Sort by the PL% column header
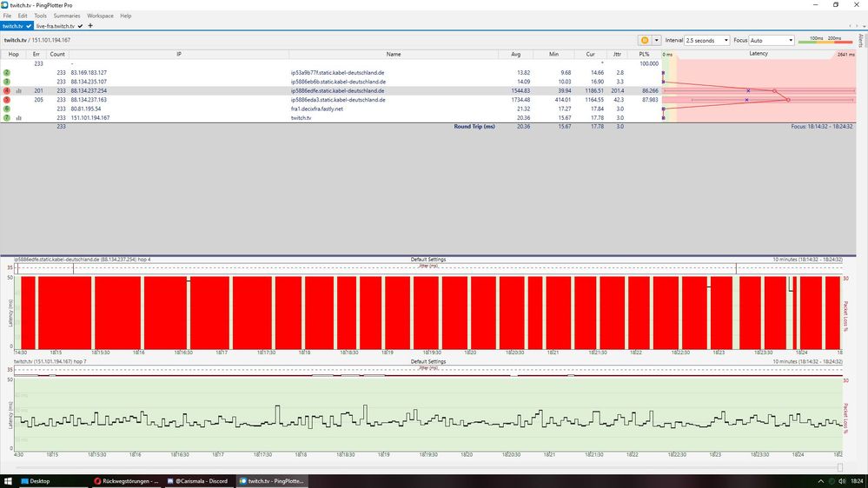Screen dimensions: 868x488 pyautogui.click(x=644, y=54)
